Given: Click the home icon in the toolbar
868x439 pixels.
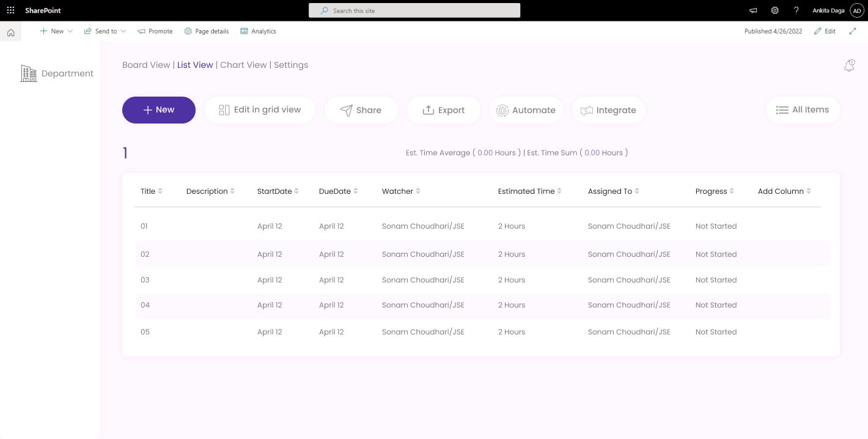Looking at the screenshot, I should [10, 32].
